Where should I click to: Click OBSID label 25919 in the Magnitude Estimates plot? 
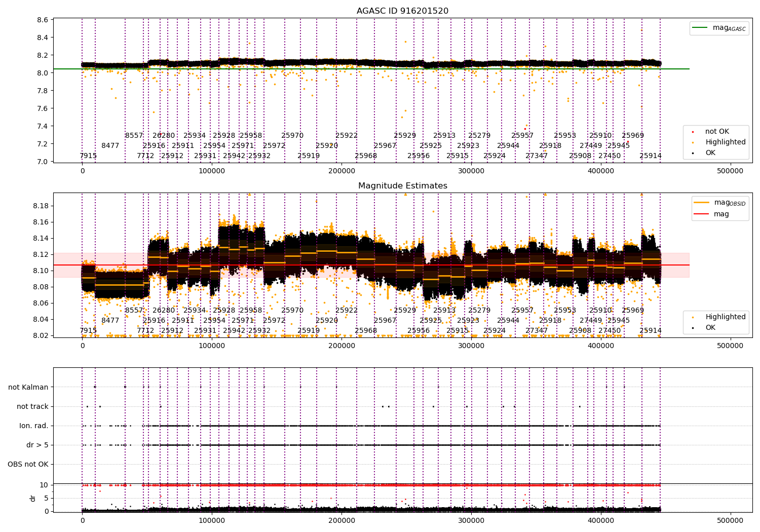pyautogui.click(x=309, y=330)
